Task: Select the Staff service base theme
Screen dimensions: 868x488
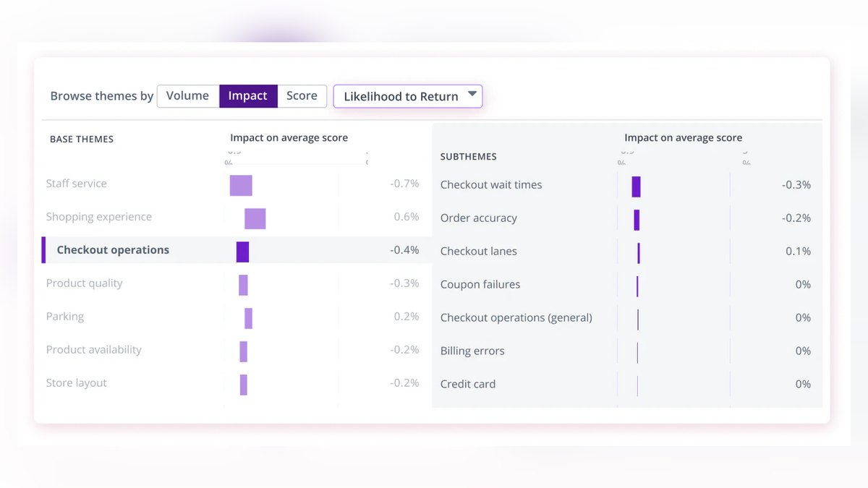Action: tap(76, 184)
